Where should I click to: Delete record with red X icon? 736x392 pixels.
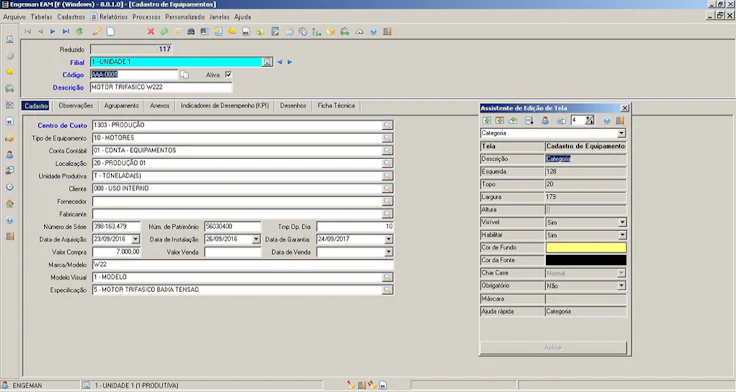(x=151, y=31)
